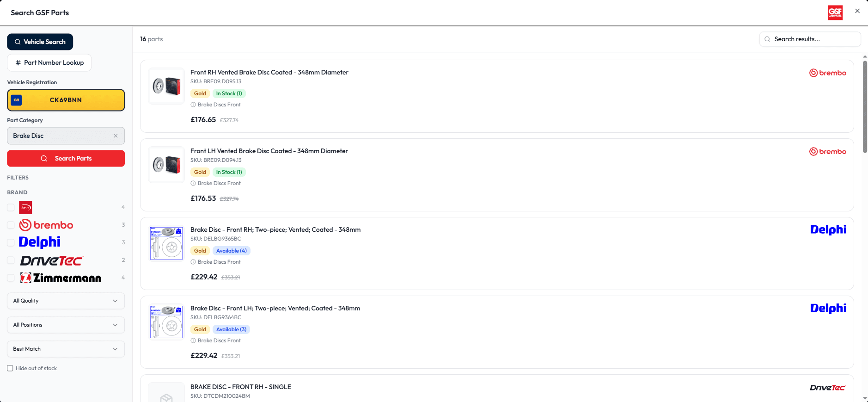Click Delphi logo on DELBG9365BC card
This screenshot has height=402, width=868.
pos(828,229)
